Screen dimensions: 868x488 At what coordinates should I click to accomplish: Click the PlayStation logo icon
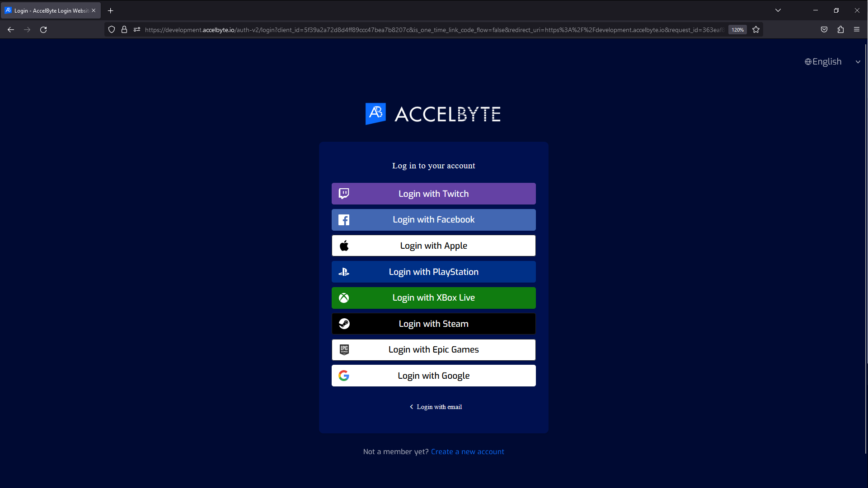tap(344, 272)
